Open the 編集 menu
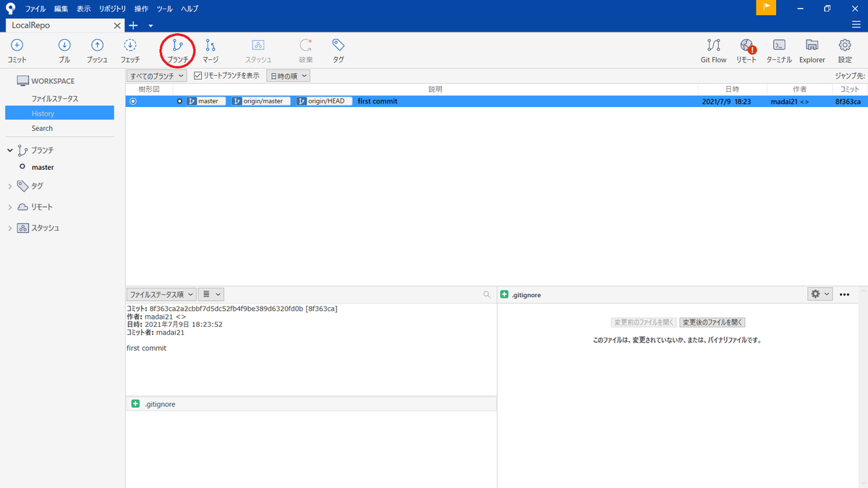The image size is (868, 488). click(61, 9)
